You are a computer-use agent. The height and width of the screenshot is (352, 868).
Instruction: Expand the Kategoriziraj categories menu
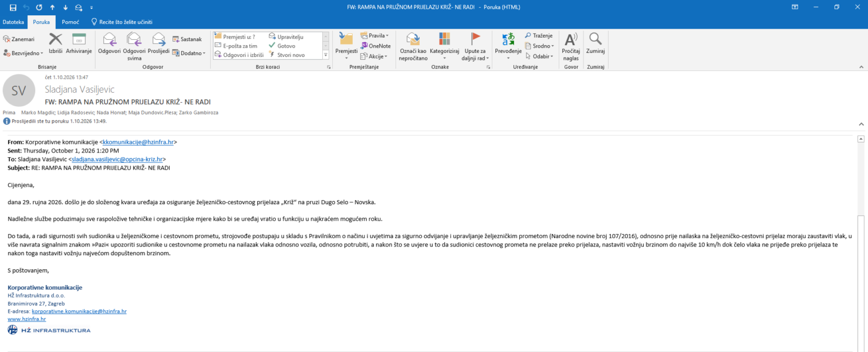tap(444, 47)
